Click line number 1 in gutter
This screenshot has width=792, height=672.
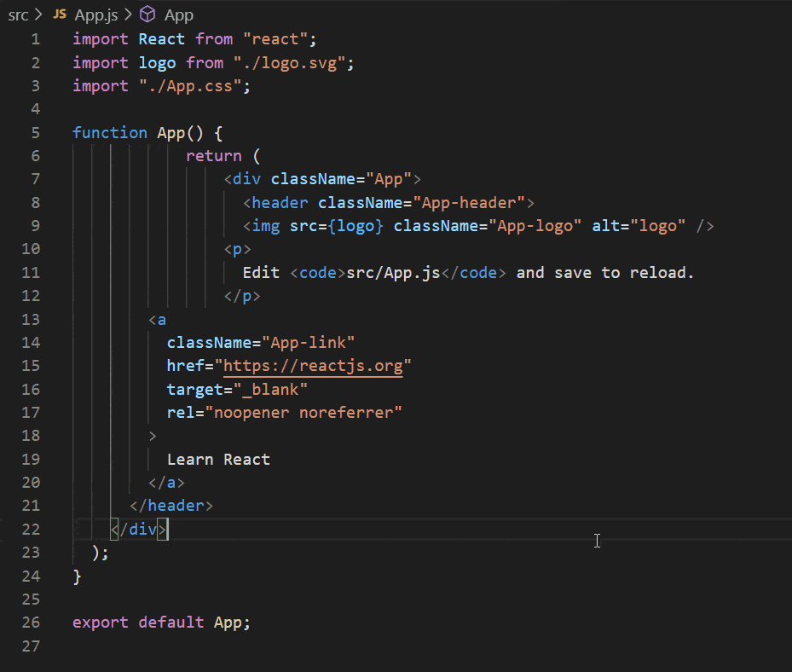(x=35, y=39)
